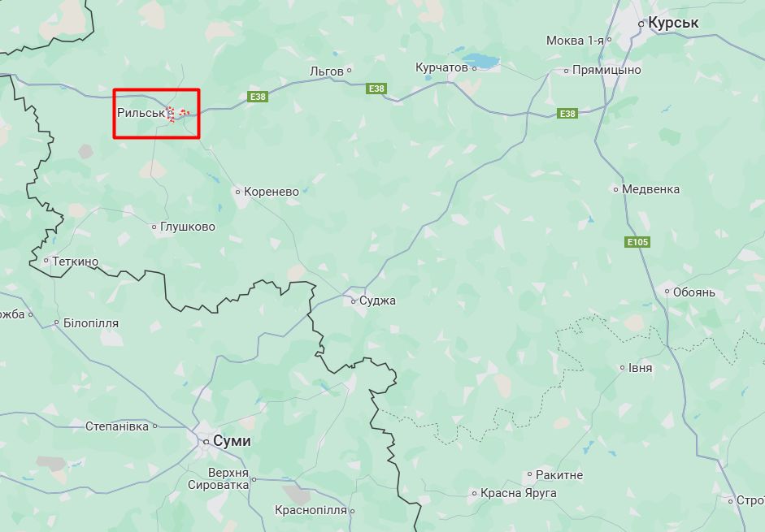765x532 pixels.
Task: Select the Обоянь place label
Action: 694,292
